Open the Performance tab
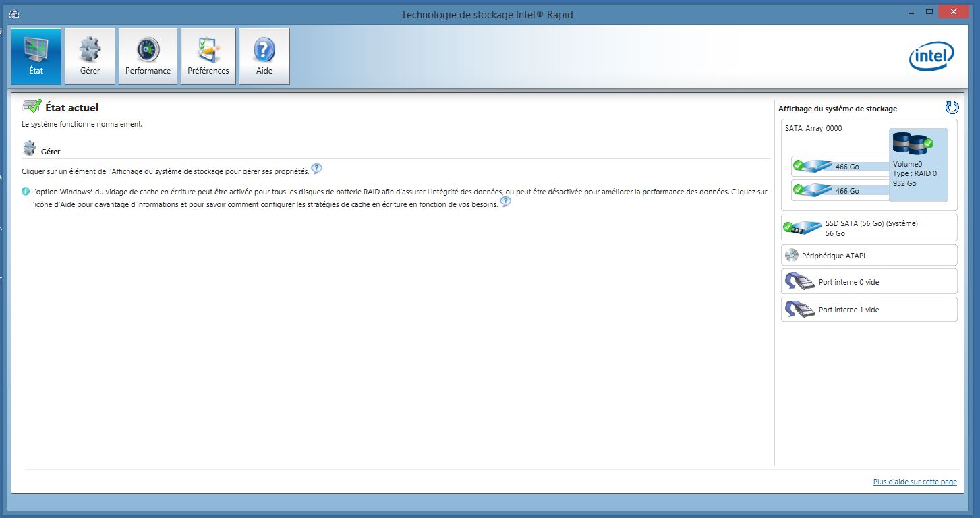980x518 pixels. click(x=148, y=57)
